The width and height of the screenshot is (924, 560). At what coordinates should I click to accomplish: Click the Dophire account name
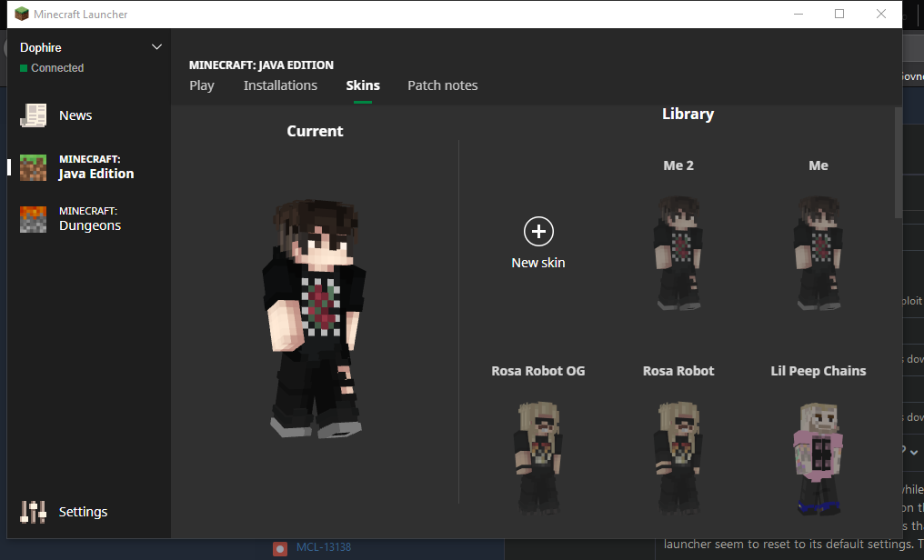click(x=41, y=47)
